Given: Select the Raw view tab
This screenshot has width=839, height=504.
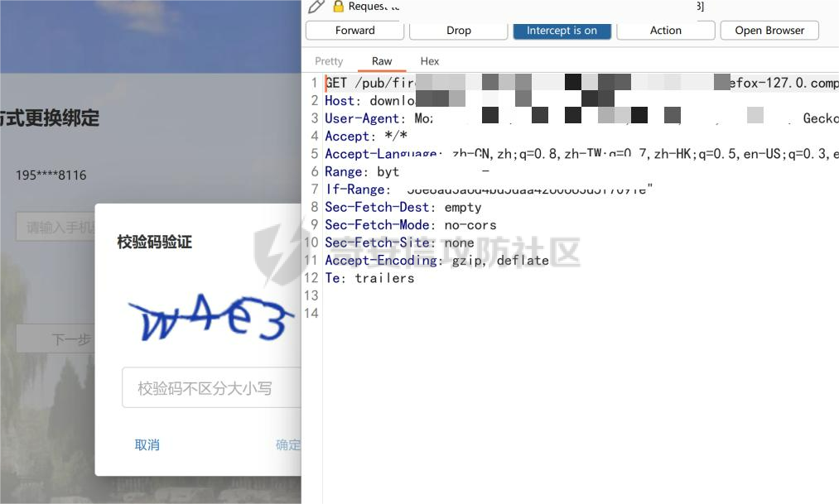Looking at the screenshot, I should pyautogui.click(x=382, y=61).
